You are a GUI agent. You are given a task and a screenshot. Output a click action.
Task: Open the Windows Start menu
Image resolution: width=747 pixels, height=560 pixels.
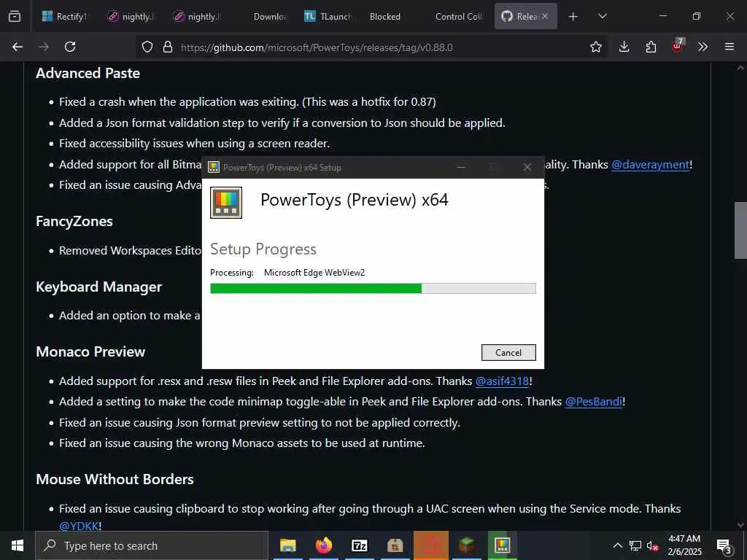tap(18, 545)
